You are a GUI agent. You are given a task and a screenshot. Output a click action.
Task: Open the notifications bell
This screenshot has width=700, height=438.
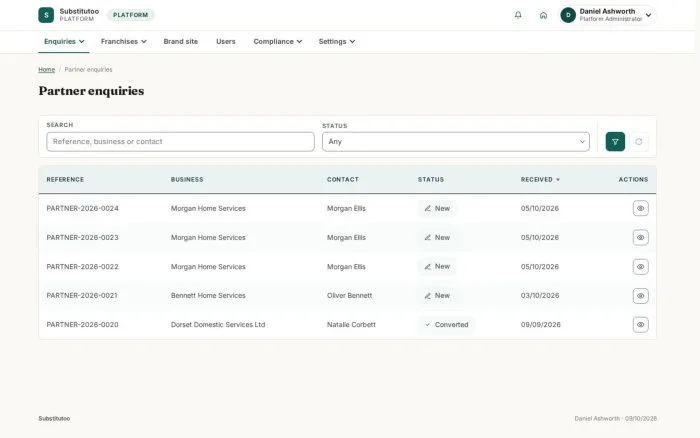[518, 15]
